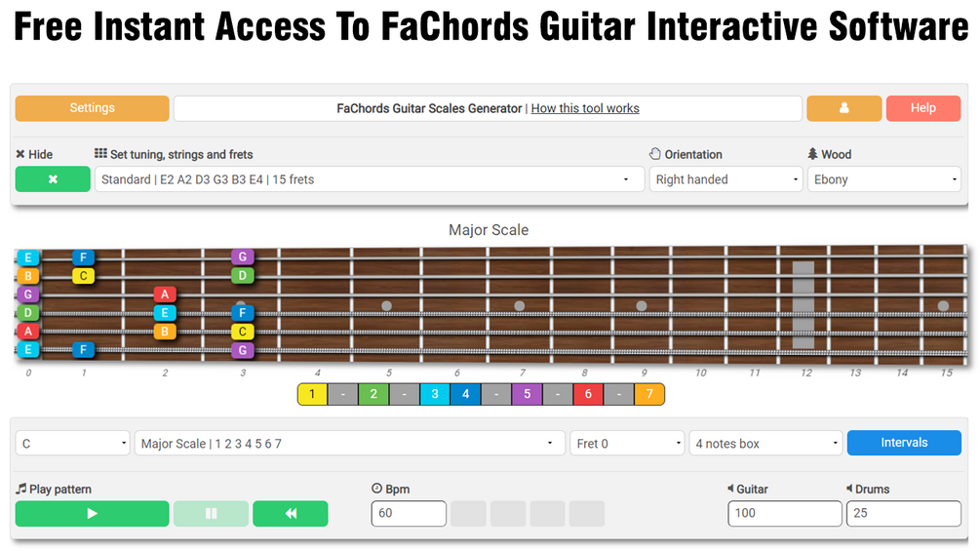Viewport: 980px width, 551px height.
Task: Open the 4 notes box dropdown
Action: pos(765,444)
